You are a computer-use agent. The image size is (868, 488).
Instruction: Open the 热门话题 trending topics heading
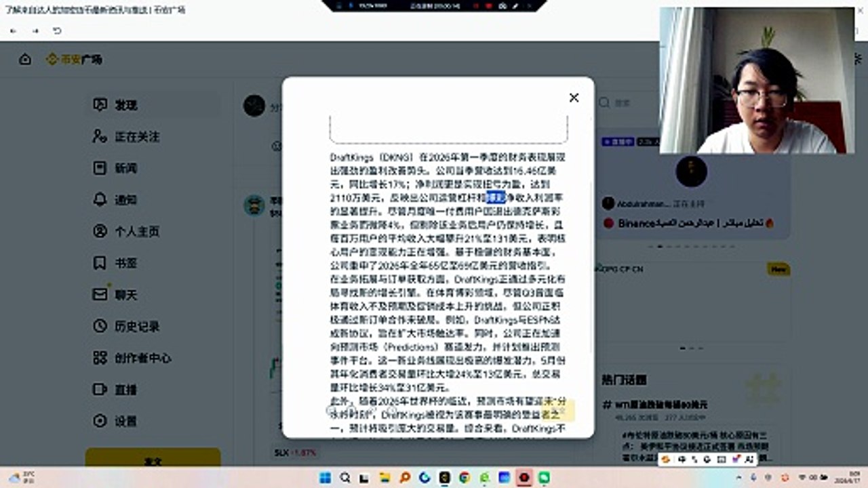coord(624,380)
